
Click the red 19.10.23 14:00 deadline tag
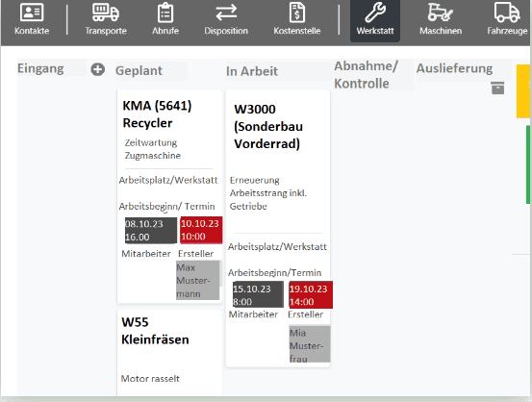click(311, 295)
